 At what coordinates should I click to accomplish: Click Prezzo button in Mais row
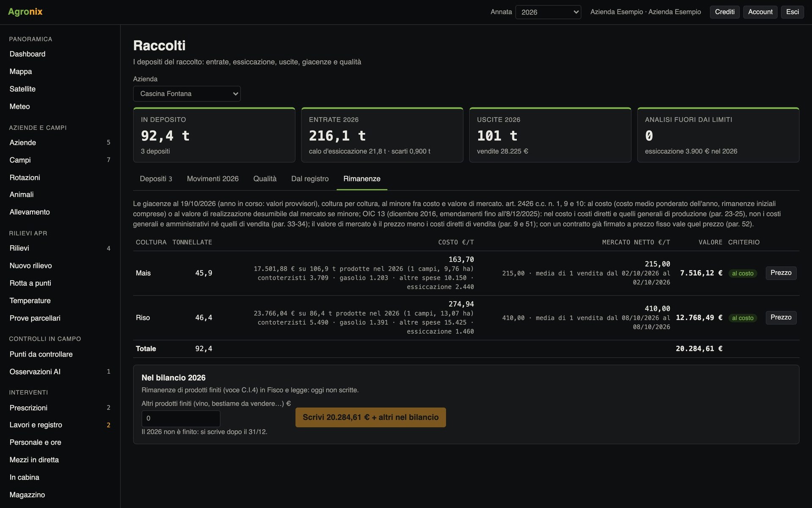click(781, 273)
